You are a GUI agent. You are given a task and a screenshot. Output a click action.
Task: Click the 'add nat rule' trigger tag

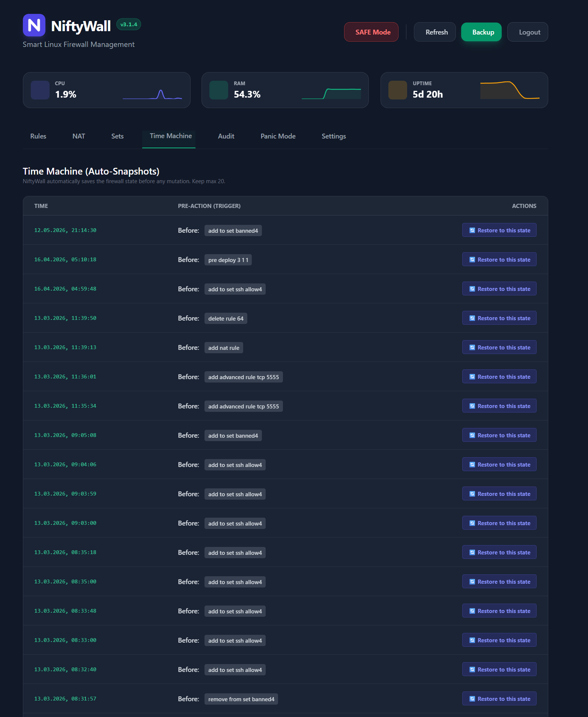224,348
